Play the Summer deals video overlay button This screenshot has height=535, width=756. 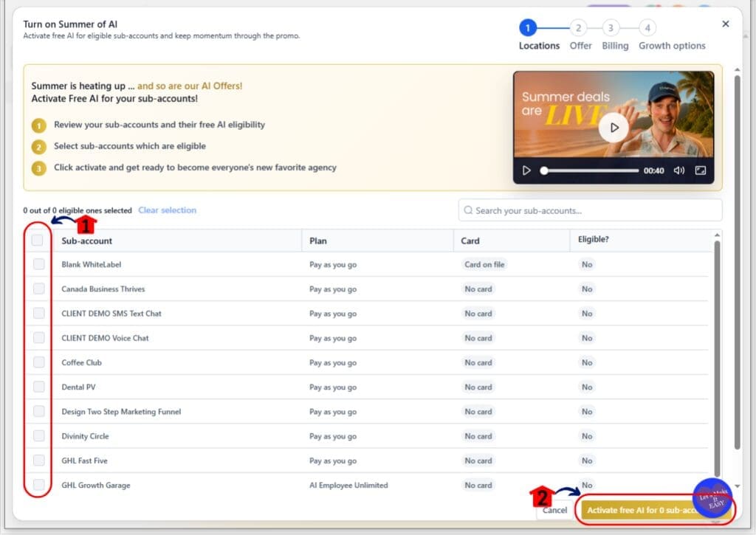[614, 128]
